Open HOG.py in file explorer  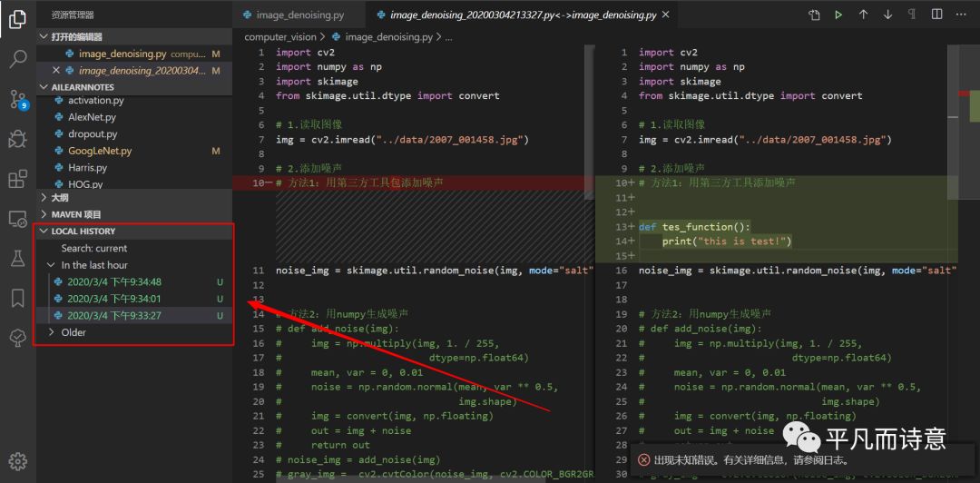click(134, 184)
